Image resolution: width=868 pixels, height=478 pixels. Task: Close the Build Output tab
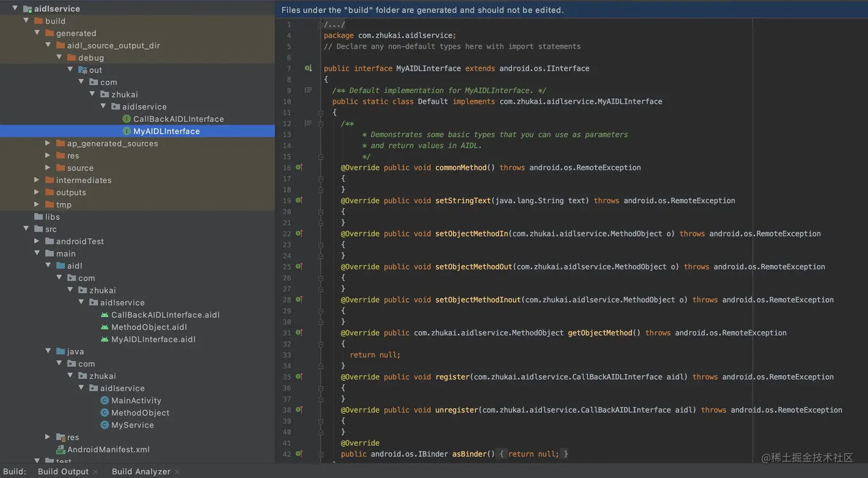coord(95,472)
